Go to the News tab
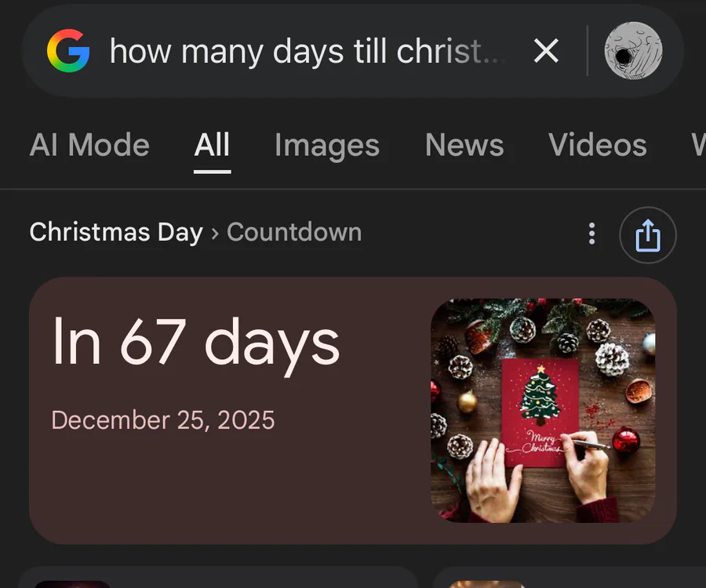Screen dimensions: 706x588 point(464,146)
